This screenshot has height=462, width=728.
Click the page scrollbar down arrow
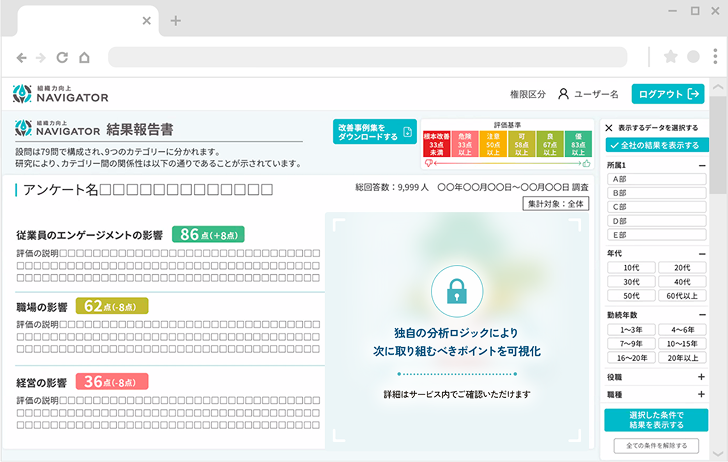(718, 454)
